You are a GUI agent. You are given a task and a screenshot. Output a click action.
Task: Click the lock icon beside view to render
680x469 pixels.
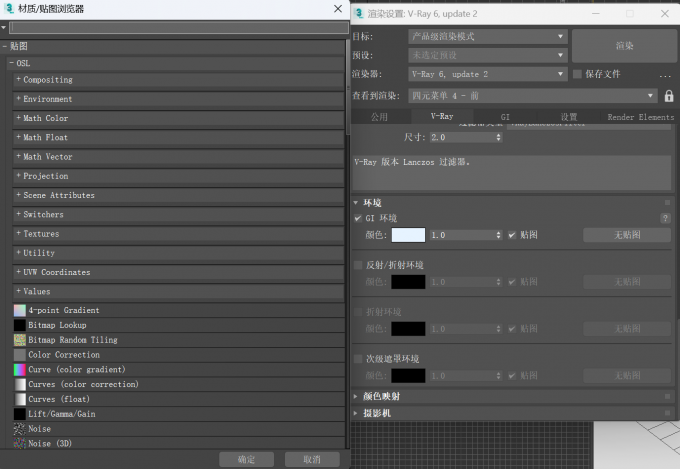669,96
